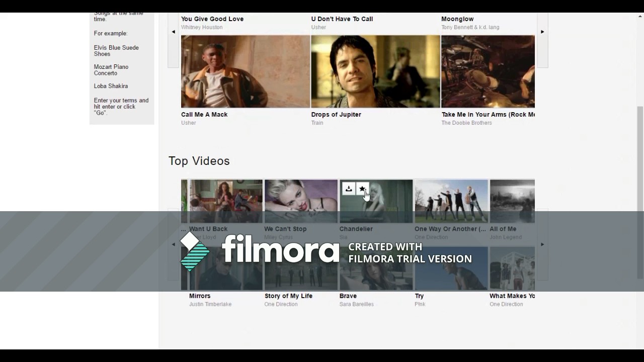Open the U Don't Have To Call title
The height and width of the screenshot is (362, 644).
(342, 19)
